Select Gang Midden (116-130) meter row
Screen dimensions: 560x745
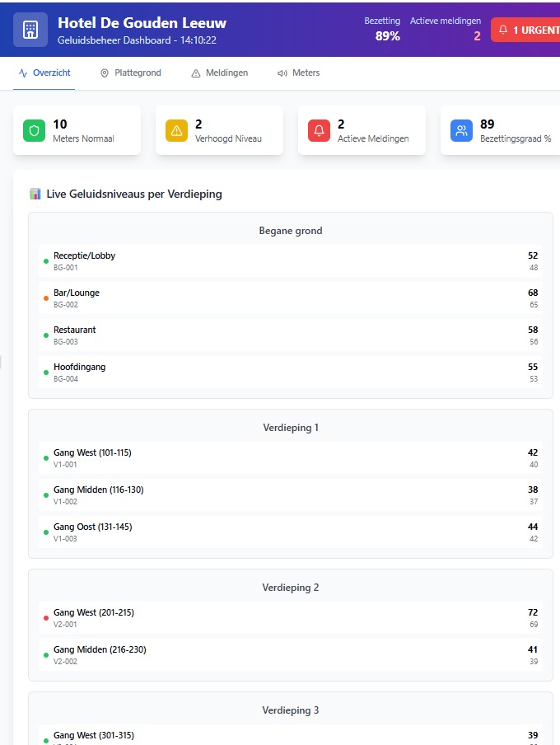coord(290,494)
